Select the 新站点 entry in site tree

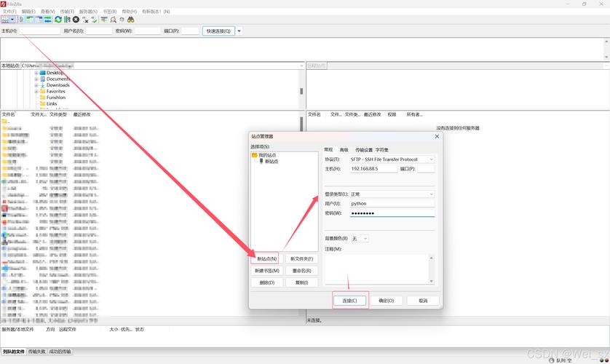point(271,162)
